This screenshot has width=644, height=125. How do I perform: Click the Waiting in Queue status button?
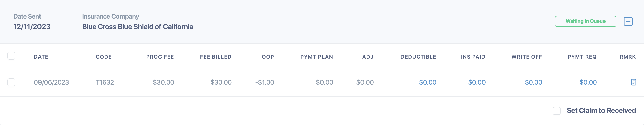[585, 21]
